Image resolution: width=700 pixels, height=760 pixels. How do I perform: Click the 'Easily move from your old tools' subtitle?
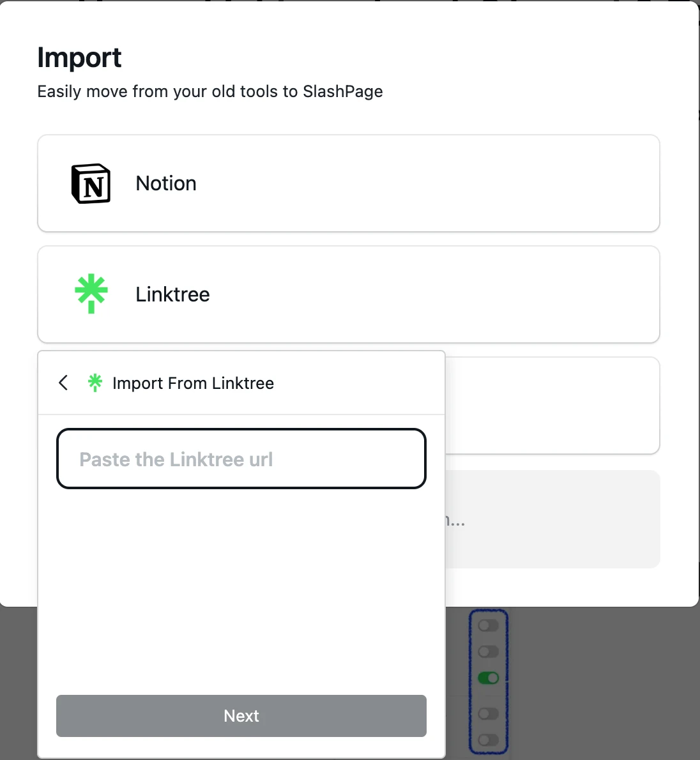click(210, 91)
